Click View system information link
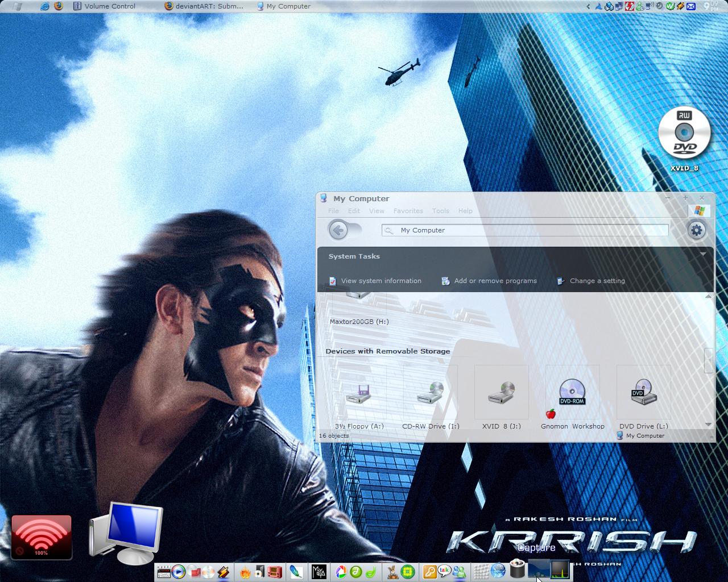This screenshot has height=582, width=728. (380, 281)
